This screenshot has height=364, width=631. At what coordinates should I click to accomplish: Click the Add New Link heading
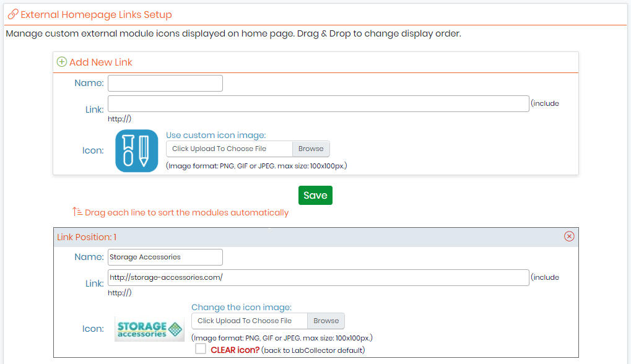[x=100, y=63]
